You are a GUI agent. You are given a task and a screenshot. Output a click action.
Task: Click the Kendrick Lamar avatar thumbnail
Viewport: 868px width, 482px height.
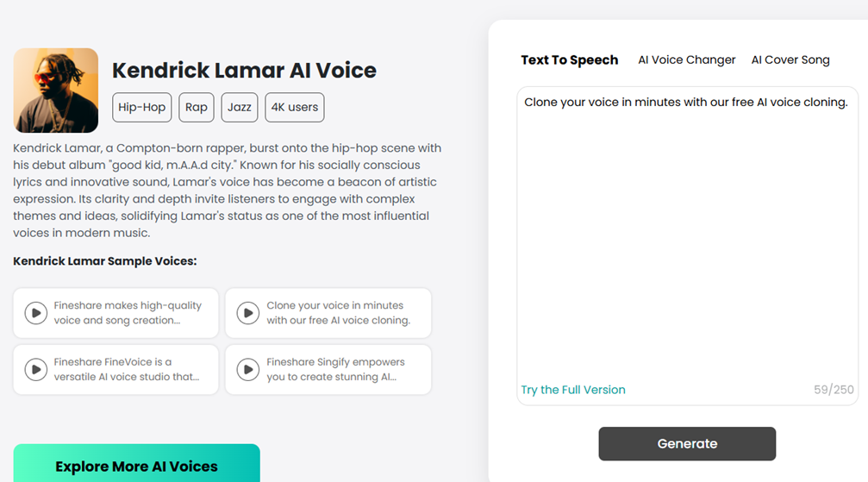[x=56, y=91]
